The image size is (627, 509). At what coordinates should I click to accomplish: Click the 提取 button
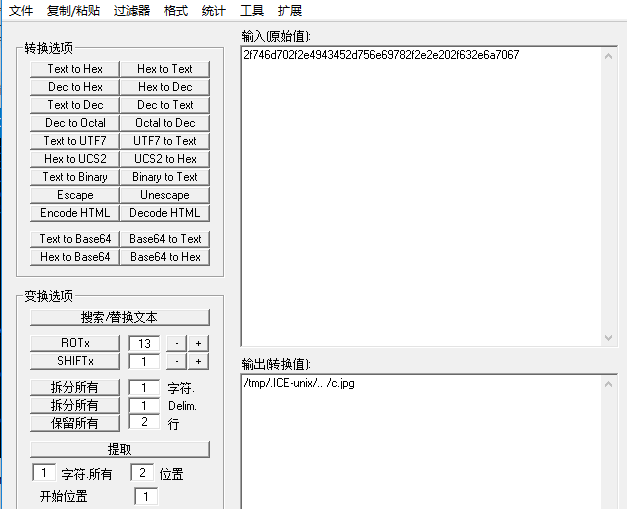pos(120,449)
